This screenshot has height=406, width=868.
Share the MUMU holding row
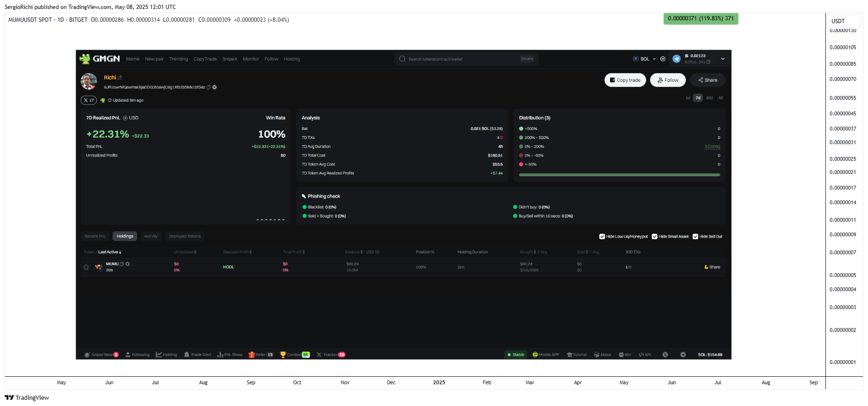712,268
